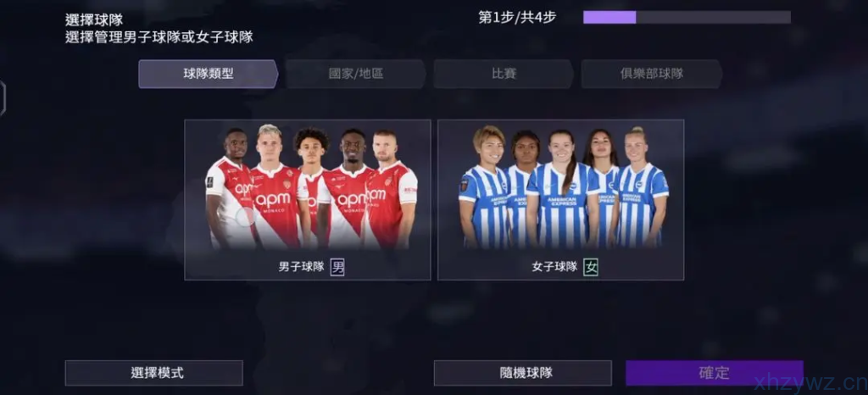Click the xhzywz.cn watermark link
The height and width of the screenshot is (395, 868).
coord(810,383)
